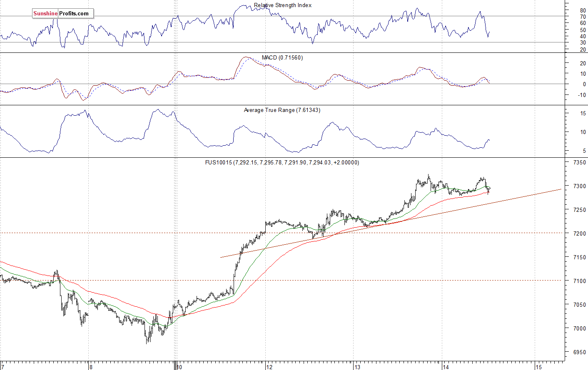
Task: Select date label 7 on time axis
Action: [2, 367]
